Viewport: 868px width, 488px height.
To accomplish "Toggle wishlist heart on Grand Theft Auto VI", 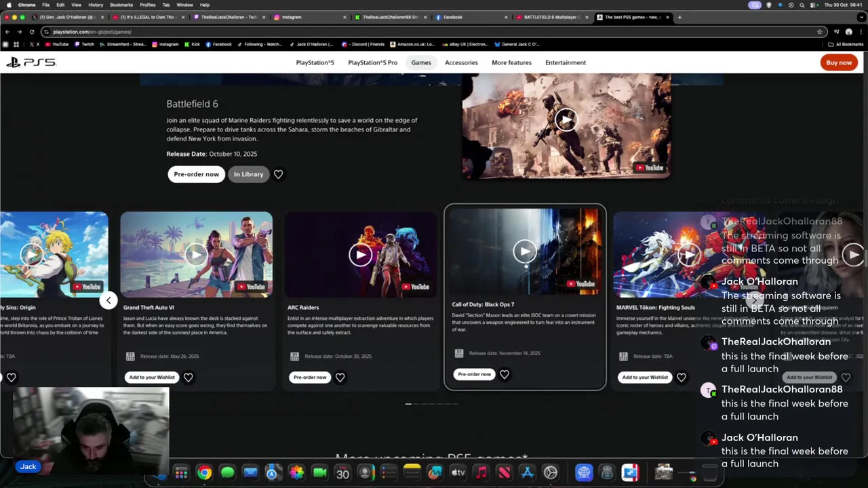I will [x=189, y=377].
